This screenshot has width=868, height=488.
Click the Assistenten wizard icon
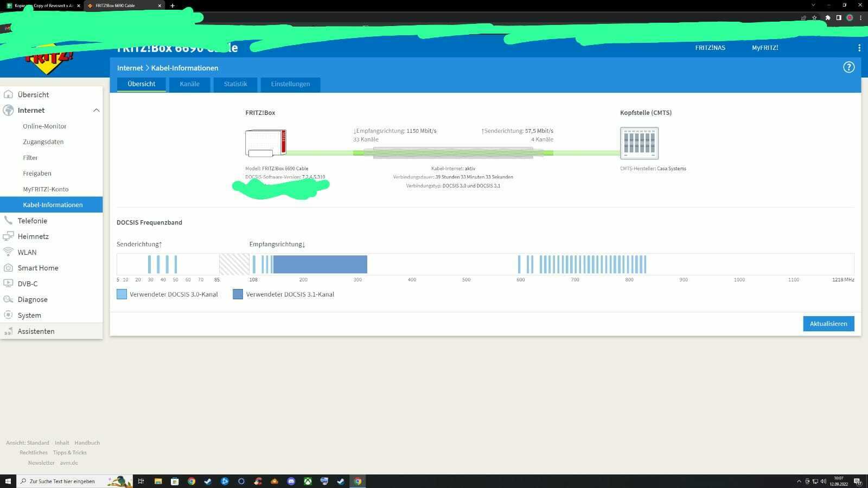(8, 331)
